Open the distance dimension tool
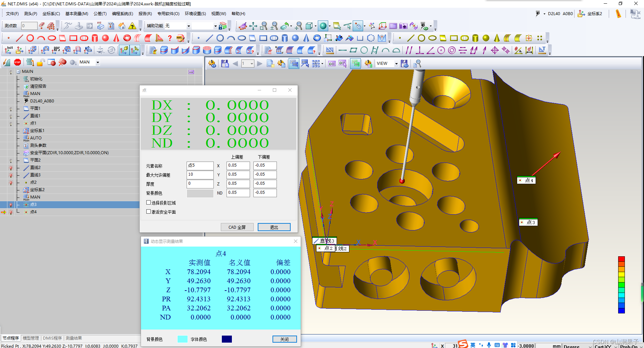This screenshot has width=644, height=348. point(530,50)
